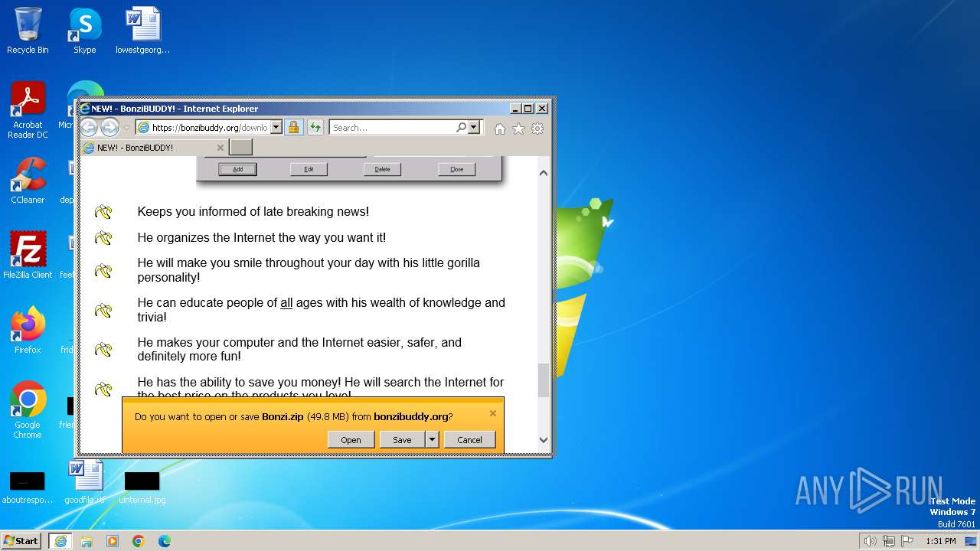Click the Search input box
The height and width of the screenshot is (551, 980).
pos(393,128)
